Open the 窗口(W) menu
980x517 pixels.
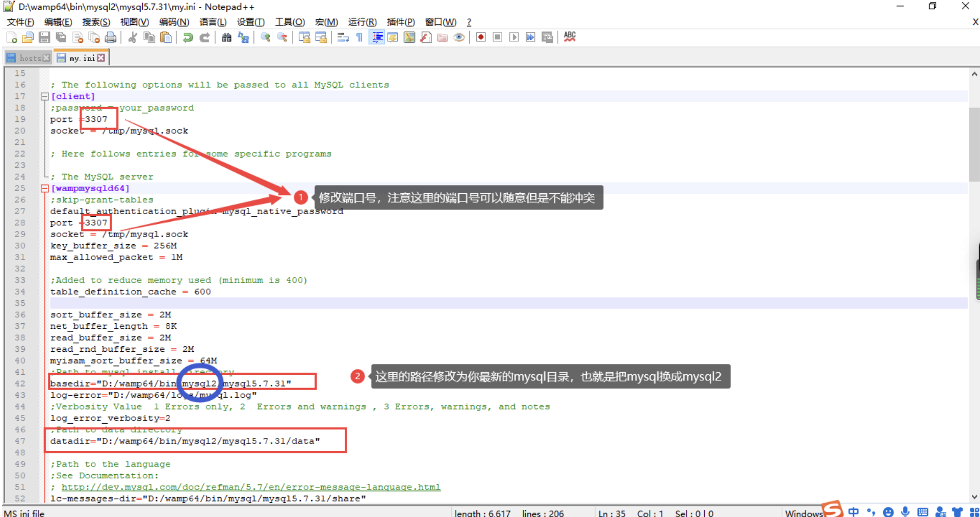[x=441, y=22]
